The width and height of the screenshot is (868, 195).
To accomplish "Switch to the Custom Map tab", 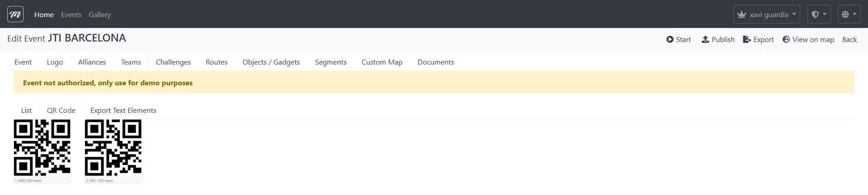I will tap(382, 62).
